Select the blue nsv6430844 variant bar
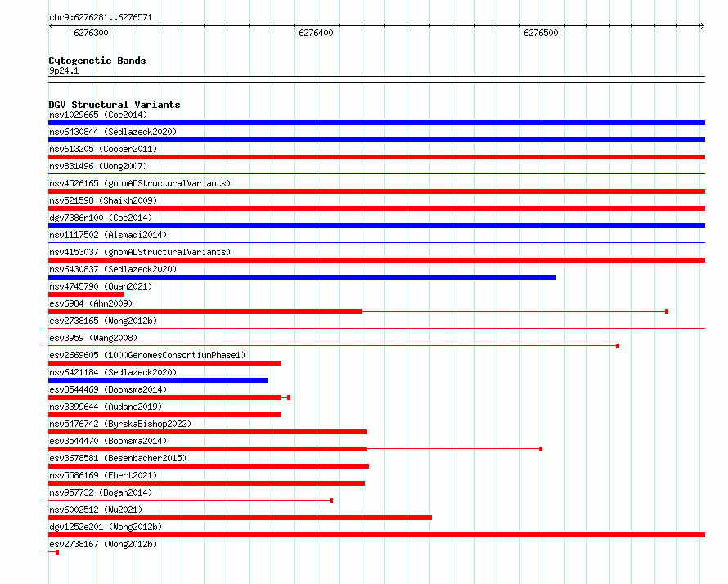Screen dimensions: 728x584 (x=376, y=140)
